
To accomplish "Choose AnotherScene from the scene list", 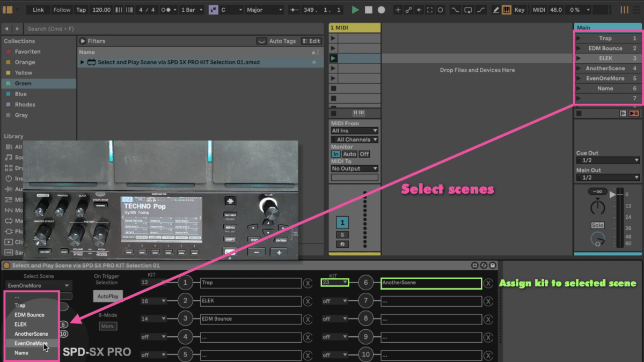I will (31, 334).
